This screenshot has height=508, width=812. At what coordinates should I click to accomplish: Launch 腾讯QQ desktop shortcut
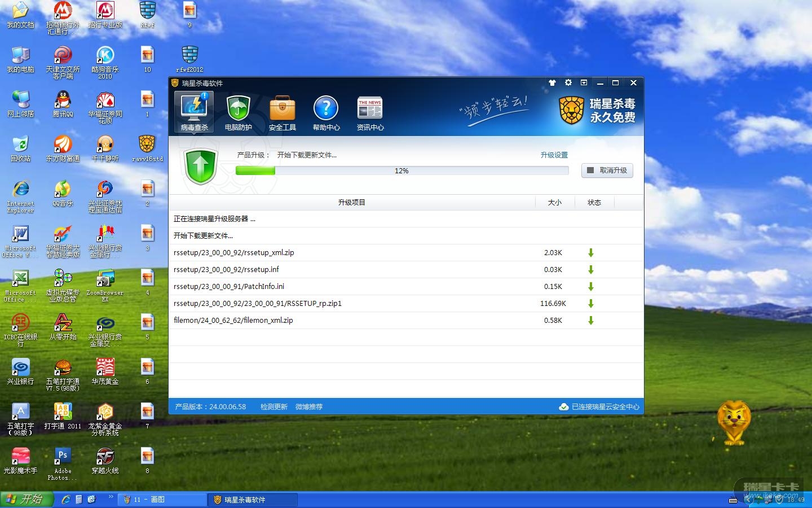[x=63, y=104]
